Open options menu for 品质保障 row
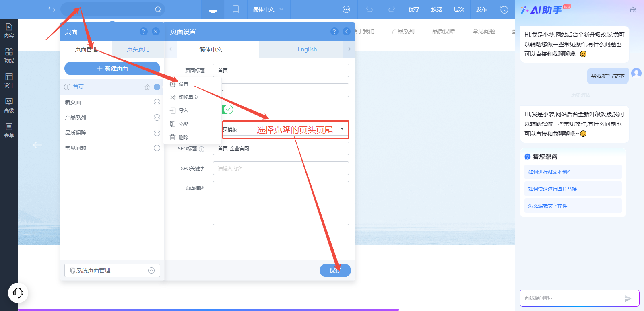This screenshot has width=644, height=311. point(157,133)
